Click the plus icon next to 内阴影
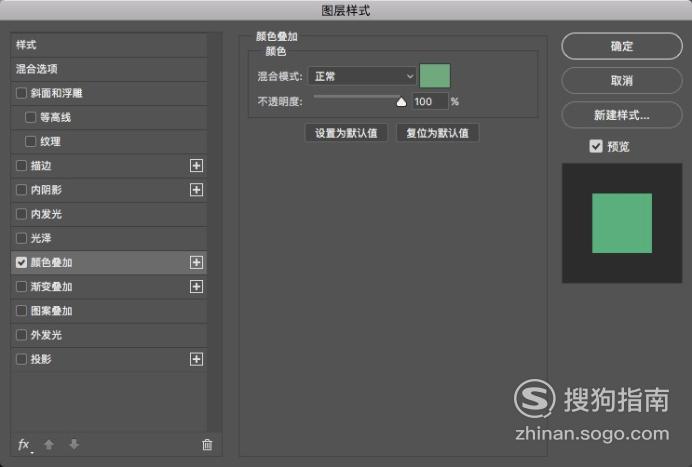This screenshot has height=467, width=692. click(196, 190)
